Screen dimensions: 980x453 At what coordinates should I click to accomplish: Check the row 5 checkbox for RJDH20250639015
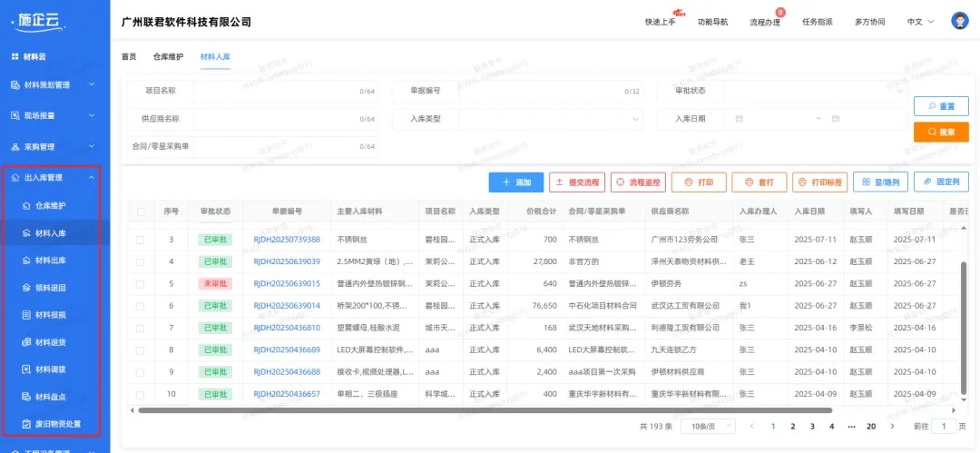click(x=141, y=283)
